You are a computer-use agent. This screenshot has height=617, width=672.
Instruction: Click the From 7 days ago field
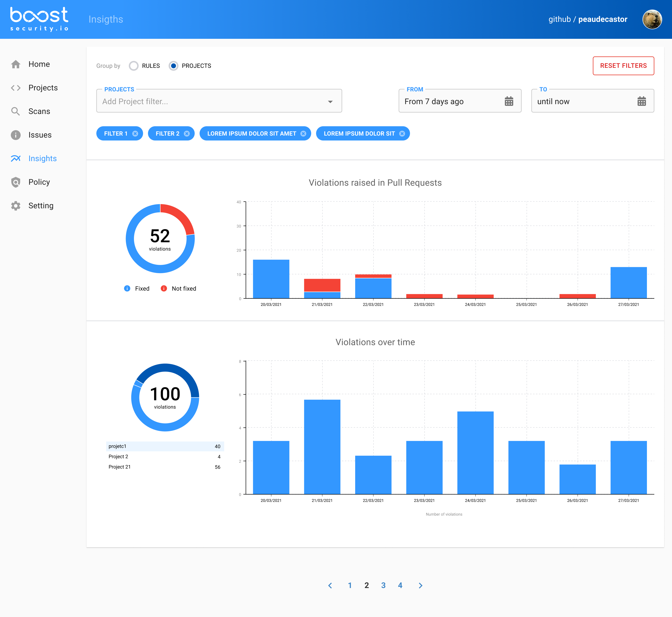[x=460, y=101]
